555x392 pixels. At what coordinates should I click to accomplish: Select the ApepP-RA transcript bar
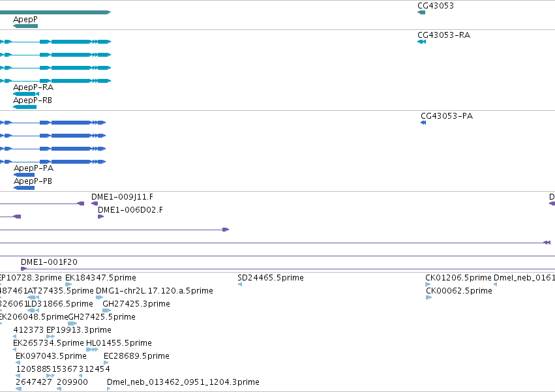pos(26,94)
